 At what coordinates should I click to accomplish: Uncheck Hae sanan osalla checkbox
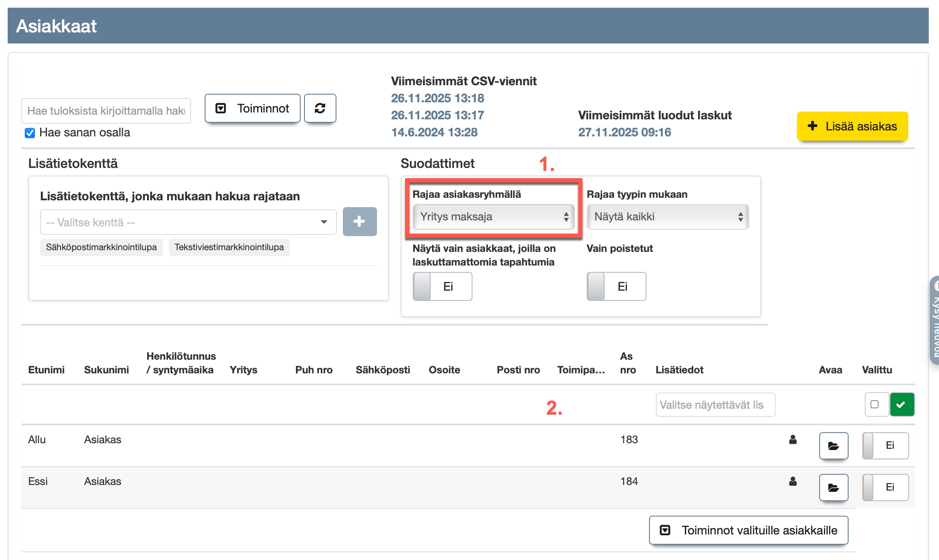point(30,133)
